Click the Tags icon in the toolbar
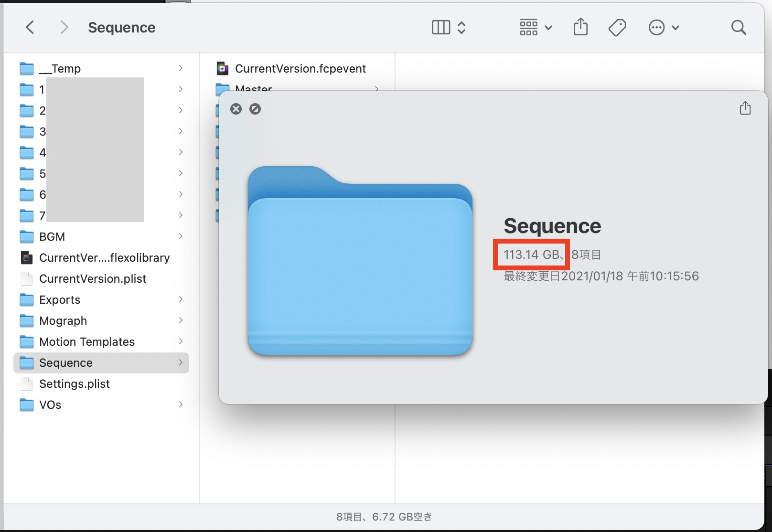 (617, 28)
